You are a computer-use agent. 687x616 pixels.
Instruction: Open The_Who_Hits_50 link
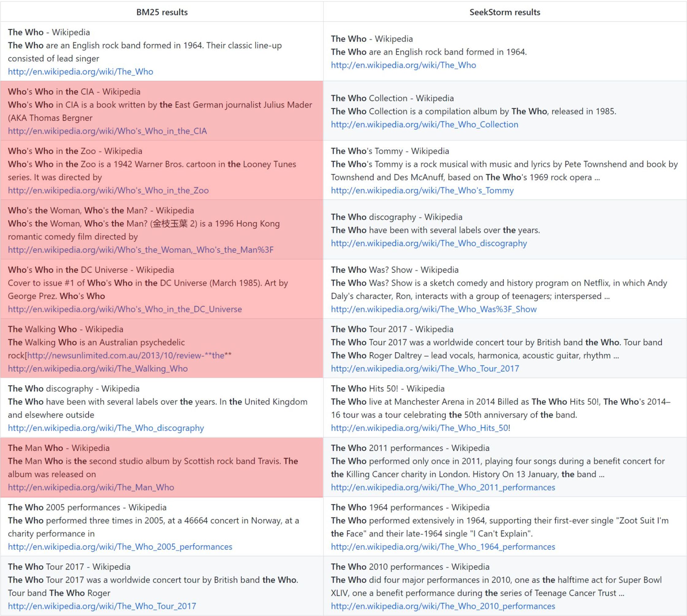[x=419, y=428]
